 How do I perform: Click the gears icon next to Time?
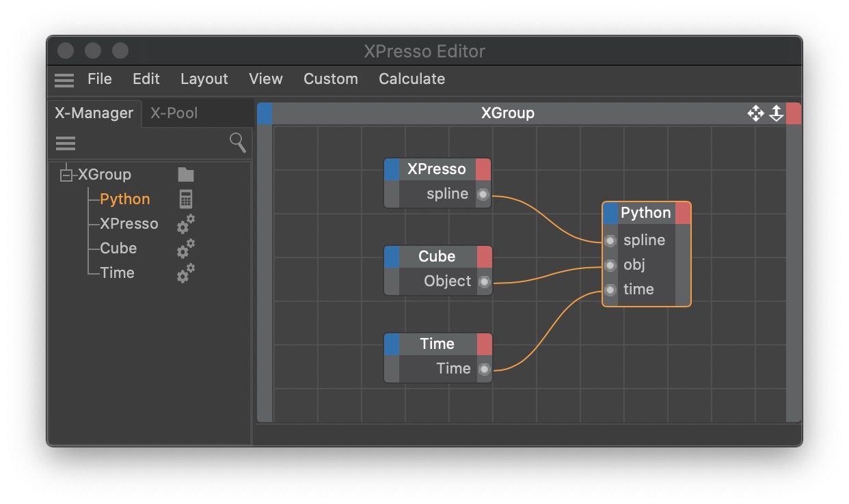pyautogui.click(x=186, y=273)
